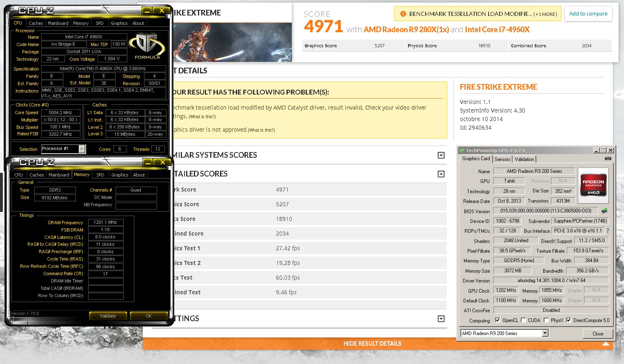Click the Memory Size 8192 MBytes value

pyautogui.click(x=55, y=198)
